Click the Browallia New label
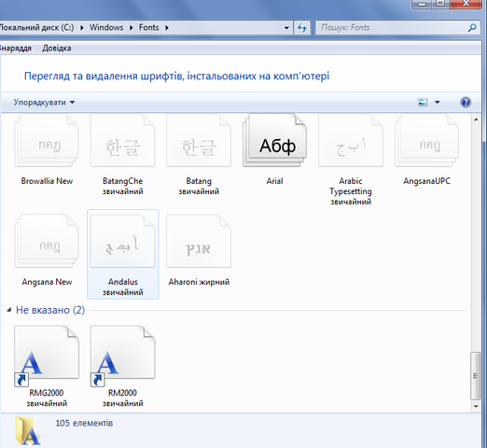This screenshot has width=487, height=448. (47, 181)
